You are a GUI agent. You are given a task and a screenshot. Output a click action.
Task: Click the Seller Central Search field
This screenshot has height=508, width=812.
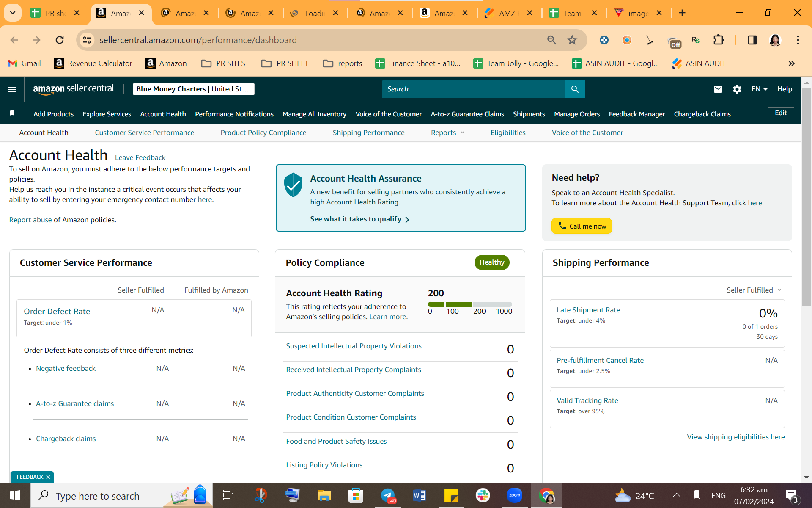point(473,89)
